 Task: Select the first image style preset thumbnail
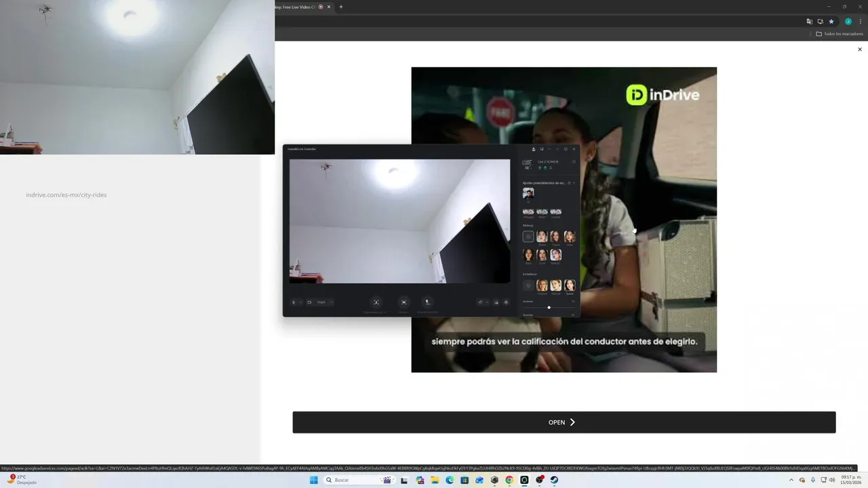[x=528, y=212]
